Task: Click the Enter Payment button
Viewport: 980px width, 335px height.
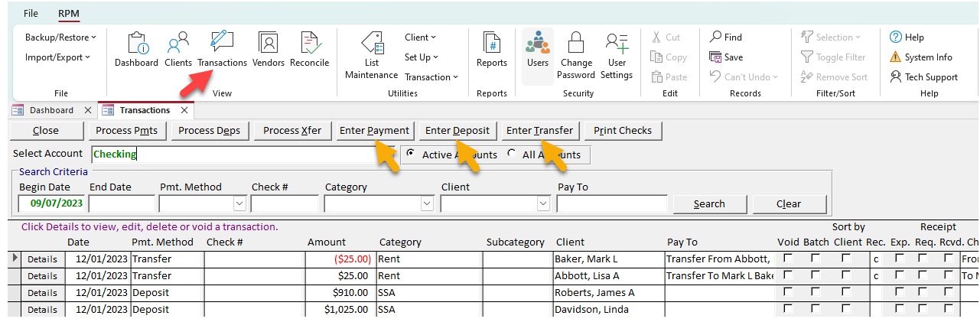Action: tap(375, 131)
